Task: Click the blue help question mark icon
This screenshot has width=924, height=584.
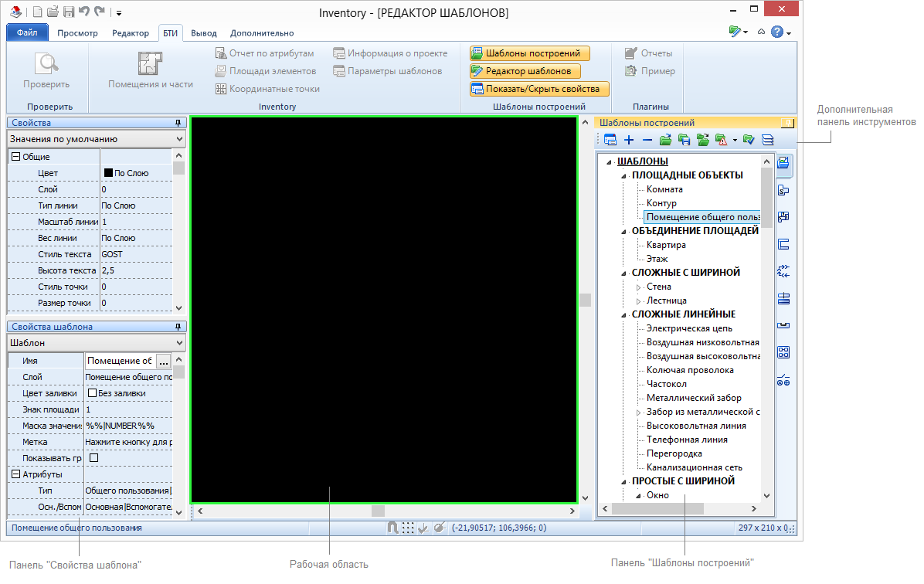Action: (777, 32)
